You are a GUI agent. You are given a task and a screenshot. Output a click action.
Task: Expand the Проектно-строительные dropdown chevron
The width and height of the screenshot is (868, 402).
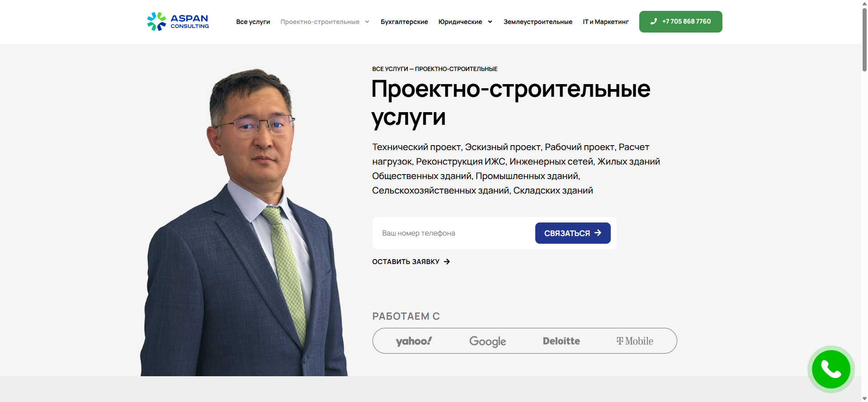click(x=367, y=22)
